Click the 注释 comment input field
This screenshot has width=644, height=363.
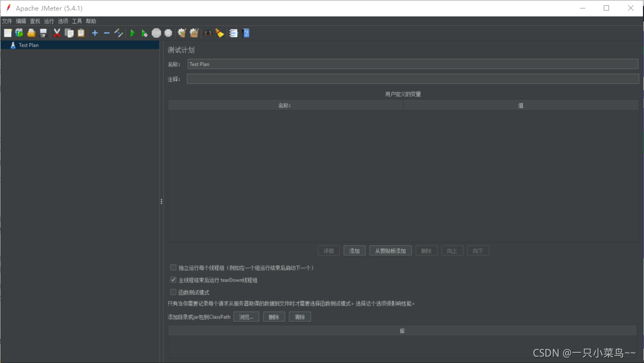[x=413, y=79]
